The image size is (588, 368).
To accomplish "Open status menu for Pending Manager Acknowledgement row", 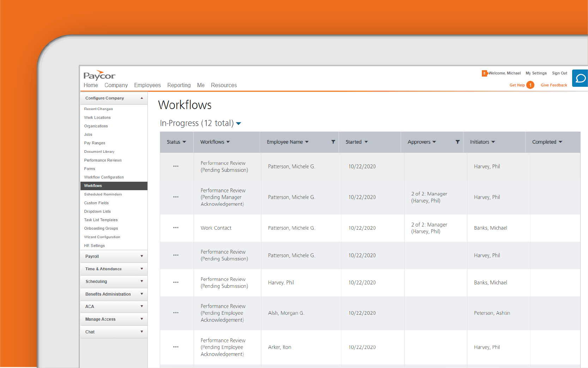I will pos(176,197).
